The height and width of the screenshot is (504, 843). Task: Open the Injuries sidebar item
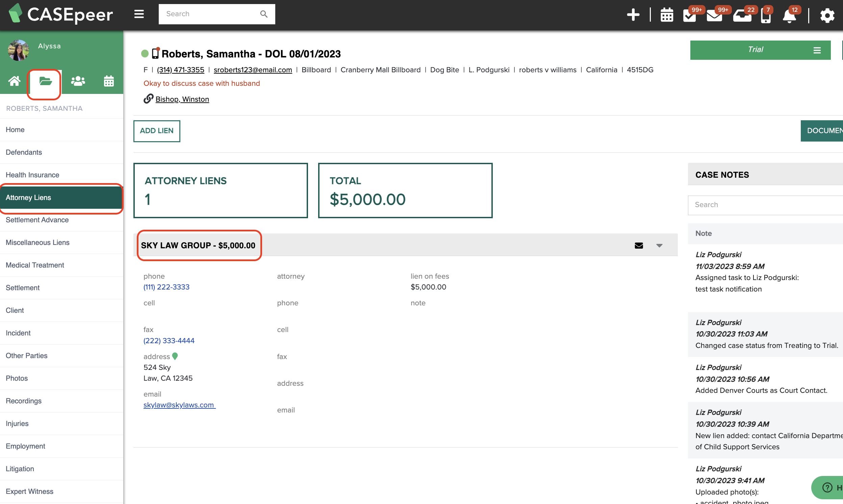click(61, 424)
